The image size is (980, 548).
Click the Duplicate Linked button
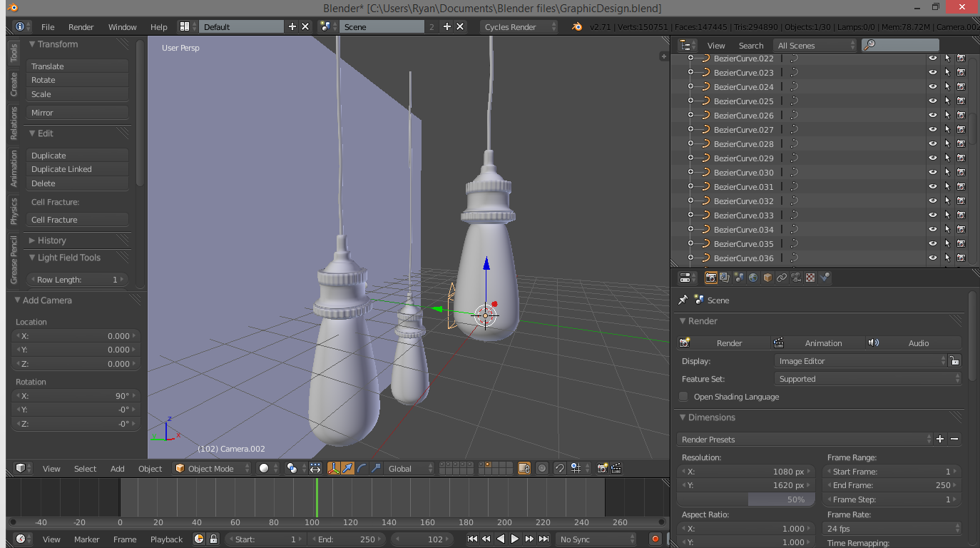pos(78,169)
